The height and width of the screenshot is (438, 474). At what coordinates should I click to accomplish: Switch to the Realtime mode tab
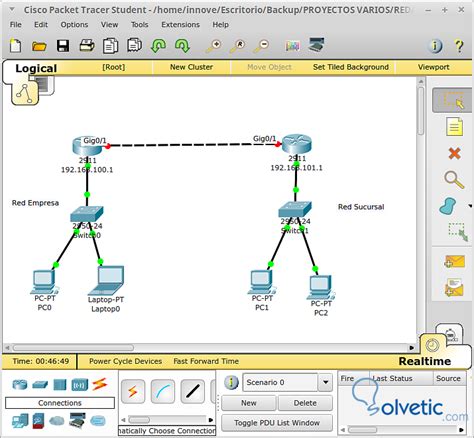coord(424,361)
